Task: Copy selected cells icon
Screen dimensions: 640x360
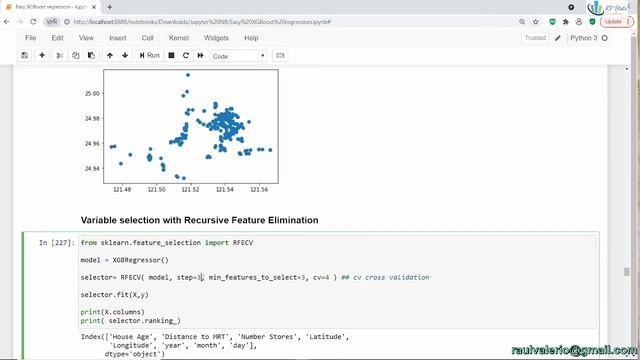Action: [76, 56]
